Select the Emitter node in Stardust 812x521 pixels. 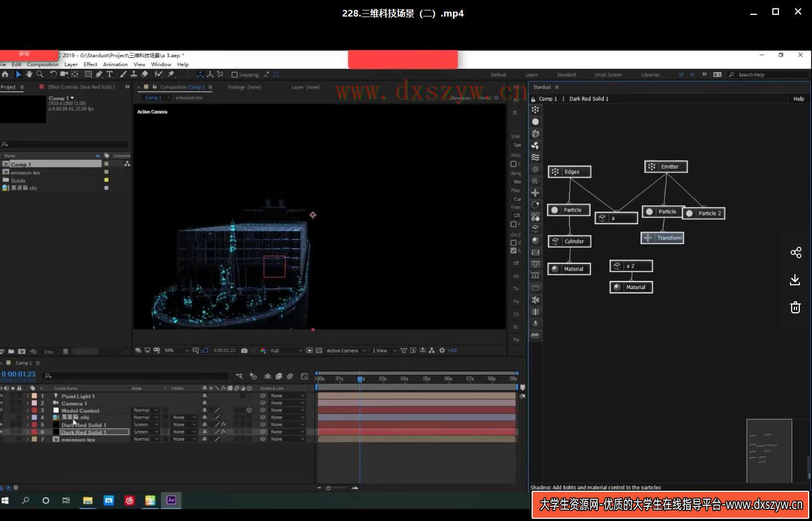pyautogui.click(x=666, y=166)
